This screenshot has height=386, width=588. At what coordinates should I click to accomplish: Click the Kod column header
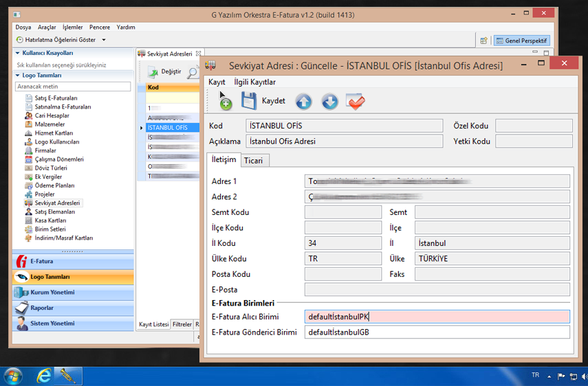coord(172,88)
